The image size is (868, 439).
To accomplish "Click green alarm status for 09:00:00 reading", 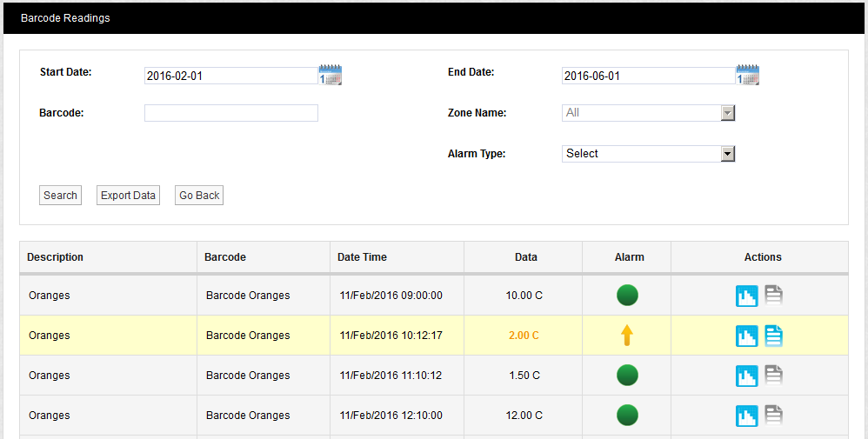I will point(627,296).
